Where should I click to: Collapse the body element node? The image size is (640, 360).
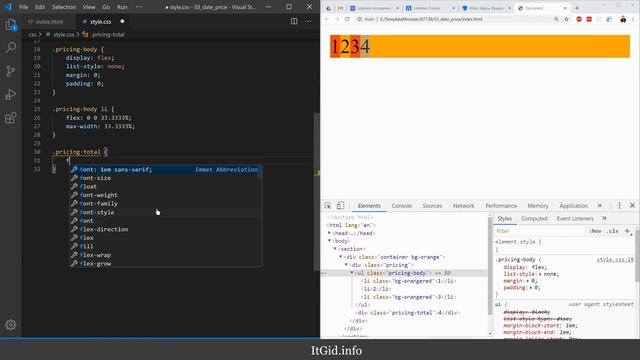(x=329, y=241)
